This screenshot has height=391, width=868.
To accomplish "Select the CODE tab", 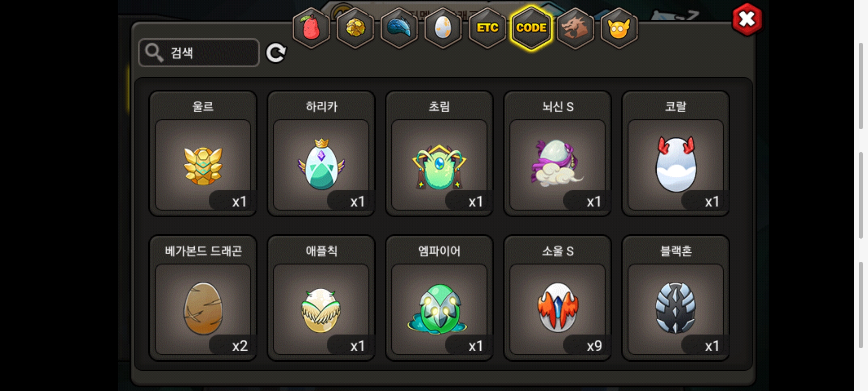I will 531,28.
